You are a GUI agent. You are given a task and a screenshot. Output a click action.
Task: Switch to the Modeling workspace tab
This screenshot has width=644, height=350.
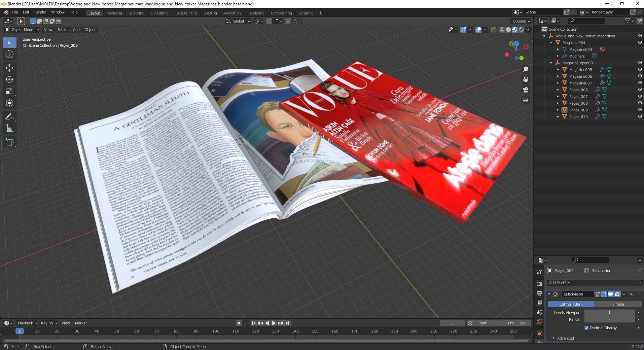tap(114, 13)
